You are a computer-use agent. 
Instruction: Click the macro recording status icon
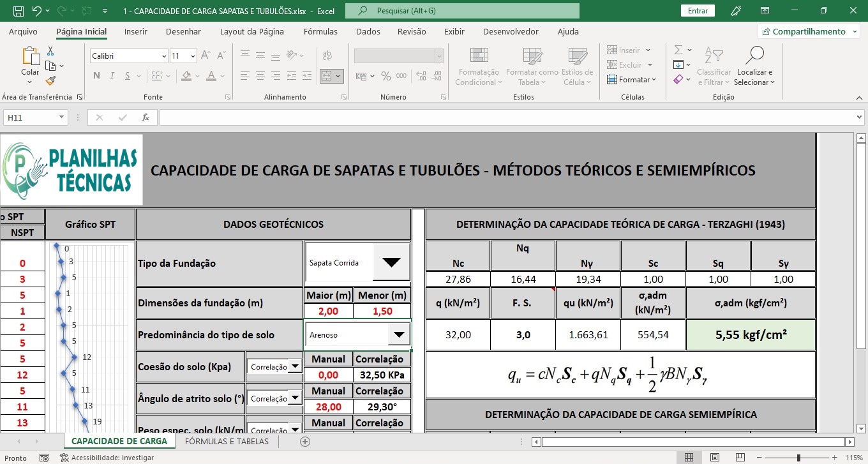(x=44, y=458)
